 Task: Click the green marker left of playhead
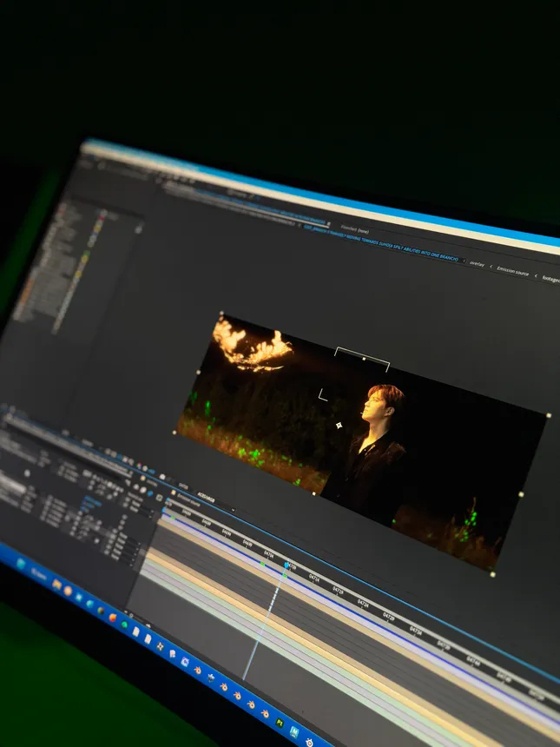pyautogui.click(x=262, y=564)
